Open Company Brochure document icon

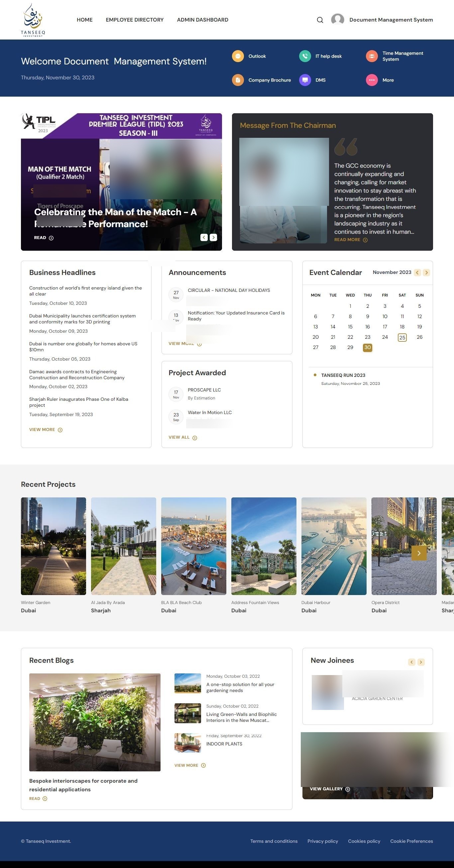[238, 80]
